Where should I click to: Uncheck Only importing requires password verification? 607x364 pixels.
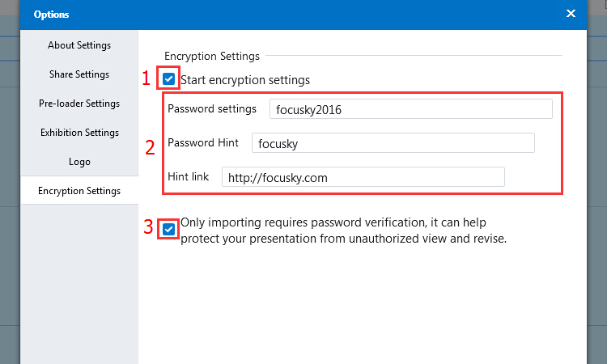(168, 230)
